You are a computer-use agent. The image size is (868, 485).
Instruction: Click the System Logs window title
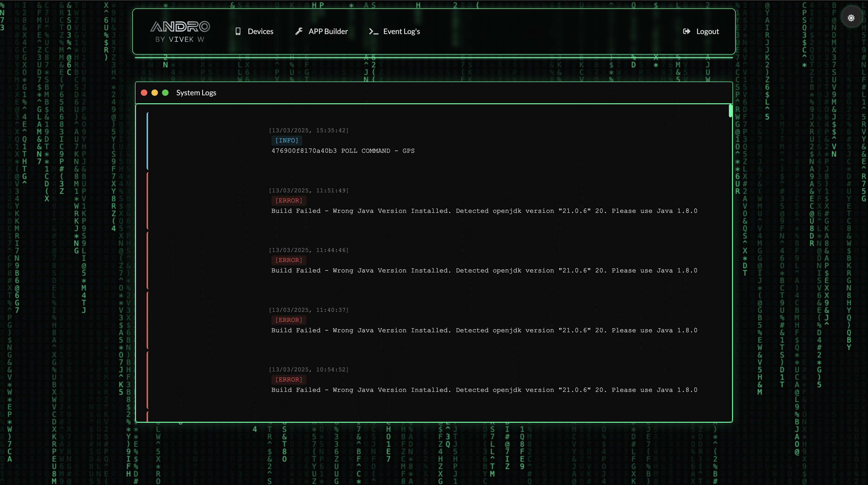click(x=196, y=93)
